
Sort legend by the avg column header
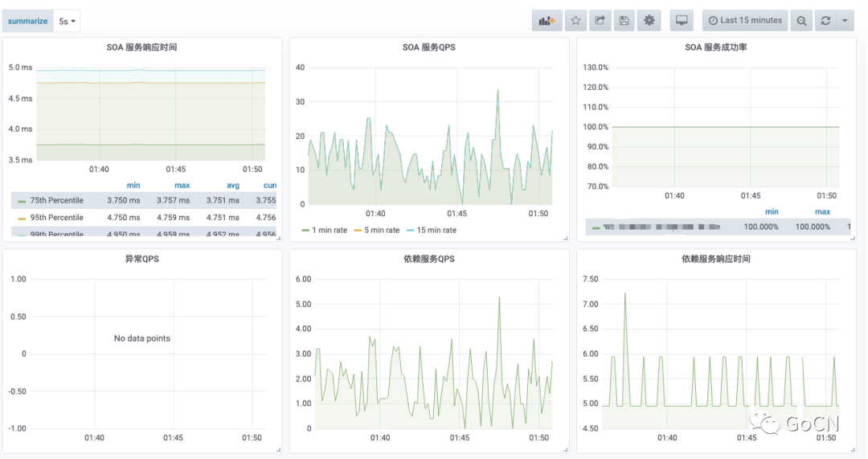(233, 186)
